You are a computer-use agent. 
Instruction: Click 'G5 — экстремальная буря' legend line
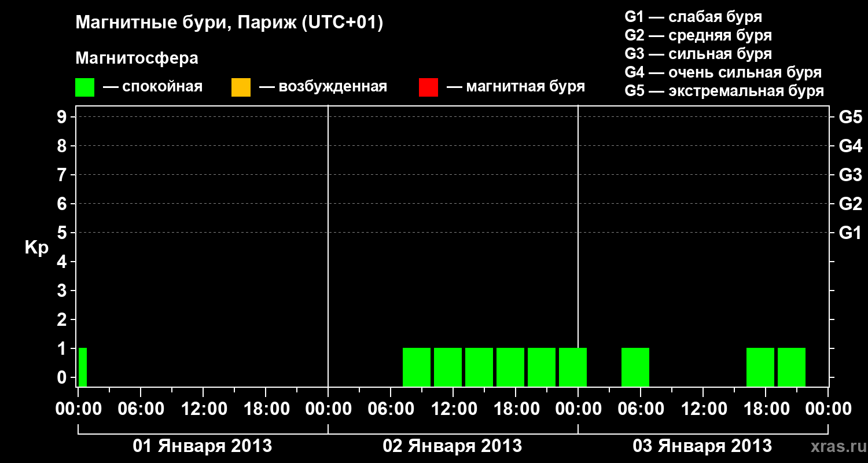click(x=724, y=91)
